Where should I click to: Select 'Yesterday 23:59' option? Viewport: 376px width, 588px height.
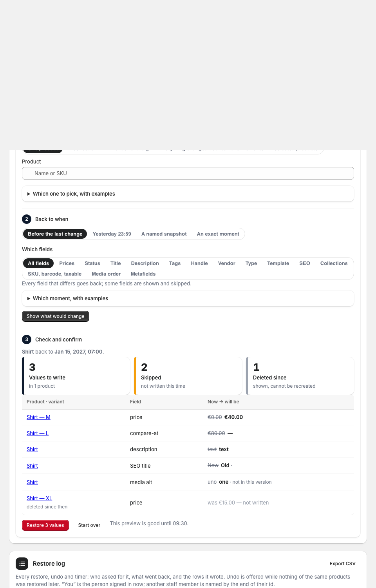click(x=112, y=234)
